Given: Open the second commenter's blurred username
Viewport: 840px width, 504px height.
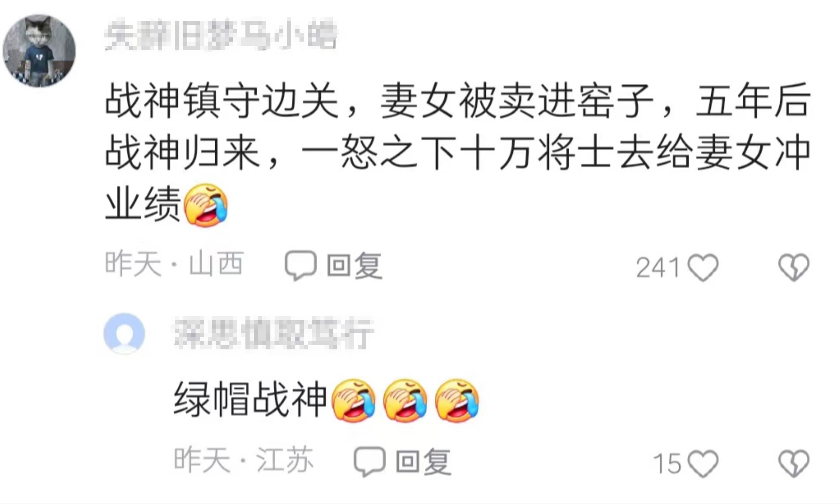Looking at the screenshot, I should click(274, 333).
